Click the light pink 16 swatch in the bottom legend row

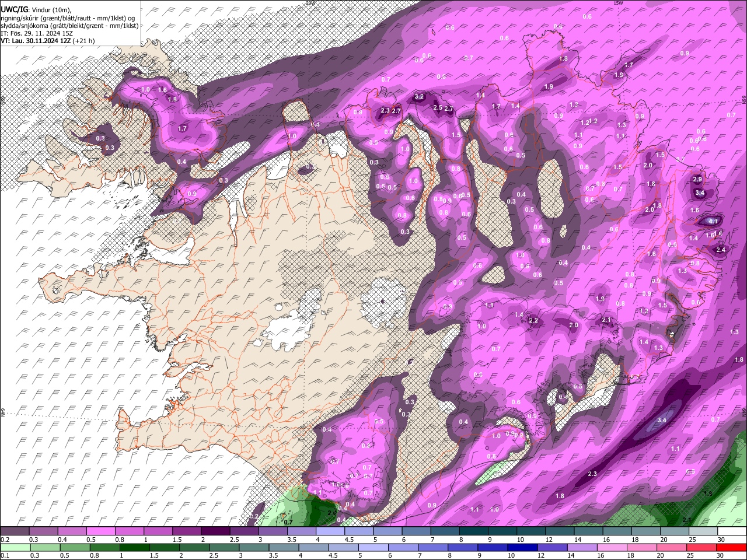pos(612,547)
